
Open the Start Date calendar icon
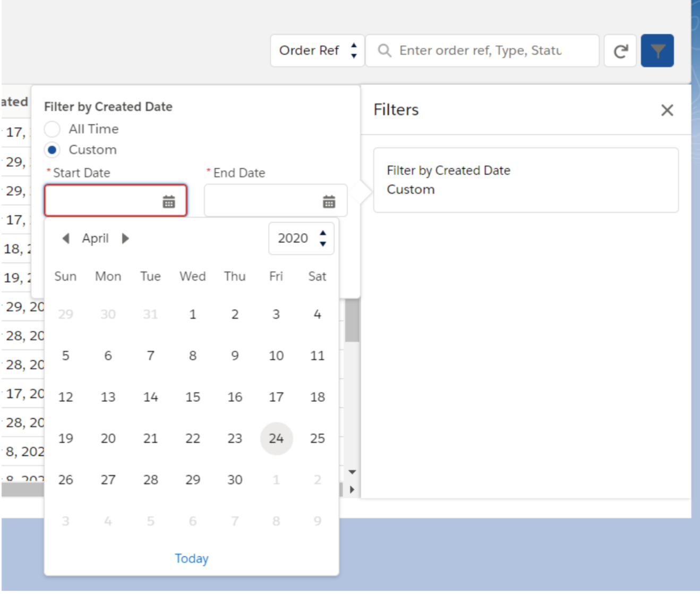tap(168, 201)
